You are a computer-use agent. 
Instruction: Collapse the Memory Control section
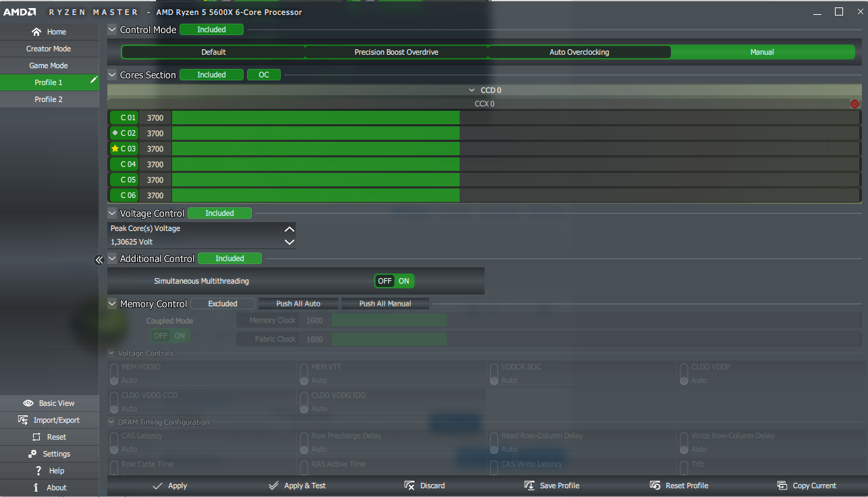point(113,304)
